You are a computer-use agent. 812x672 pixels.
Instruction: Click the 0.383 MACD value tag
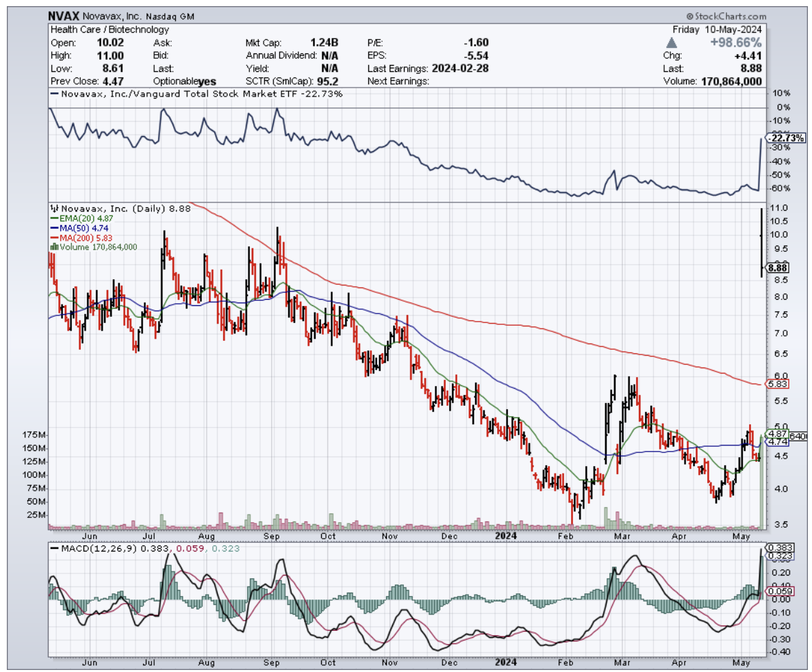pos(779,548)
